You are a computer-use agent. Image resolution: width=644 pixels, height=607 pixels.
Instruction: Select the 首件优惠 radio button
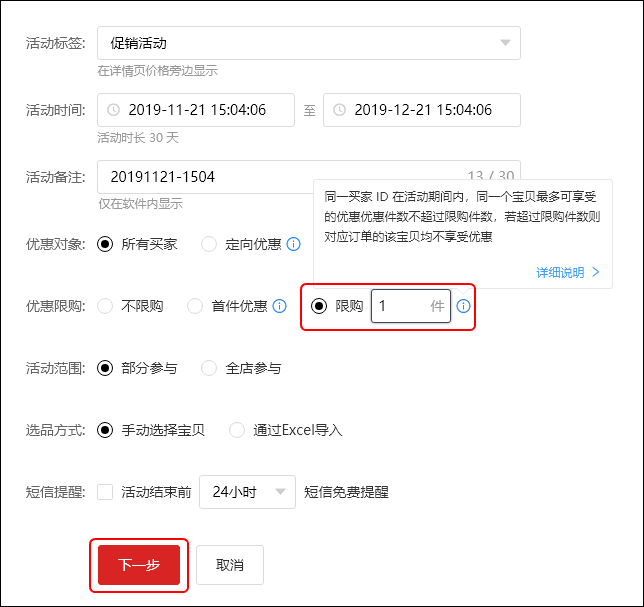[x=195, y=306]
